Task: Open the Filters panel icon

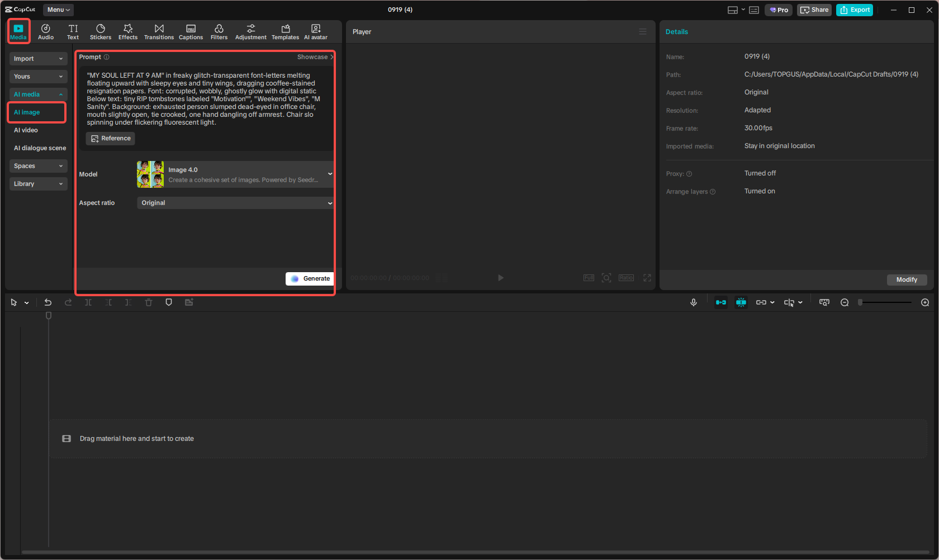Action: [x=219, y=32]
